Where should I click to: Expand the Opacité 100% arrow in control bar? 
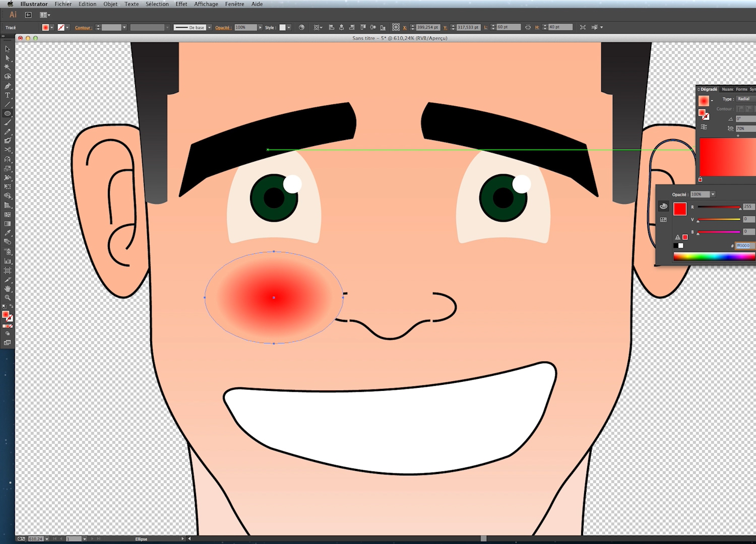260,27
